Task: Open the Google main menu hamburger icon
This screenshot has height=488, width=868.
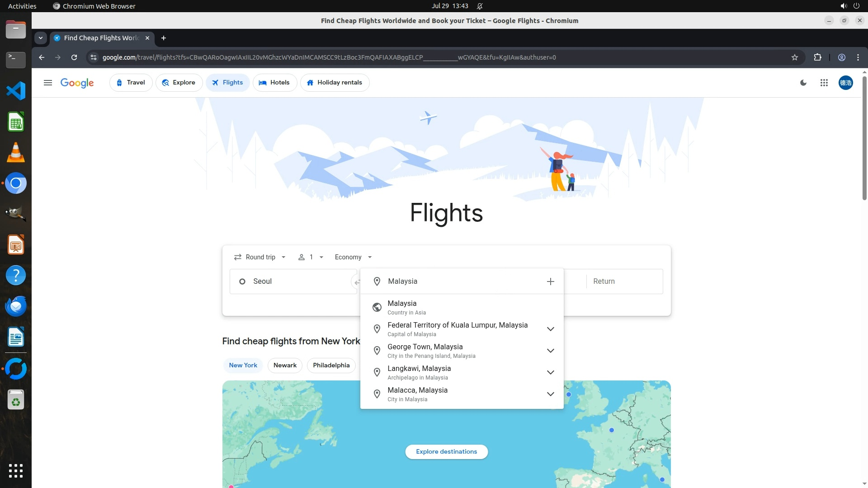Action: click(x=48, y=83)
